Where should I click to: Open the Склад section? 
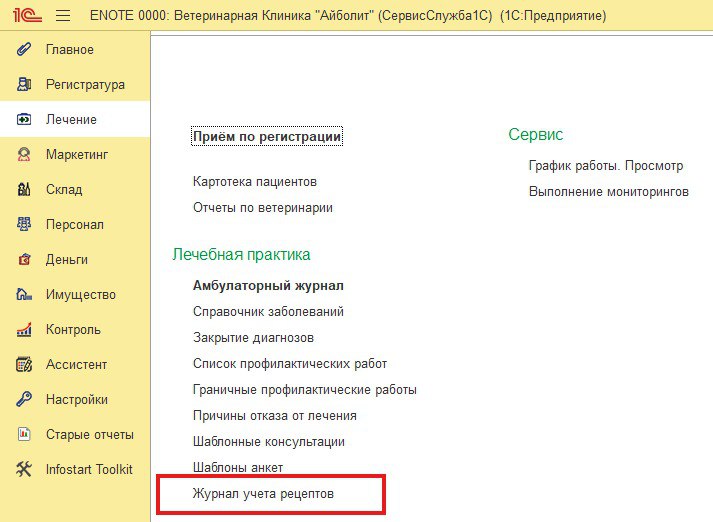click(64, 189)
